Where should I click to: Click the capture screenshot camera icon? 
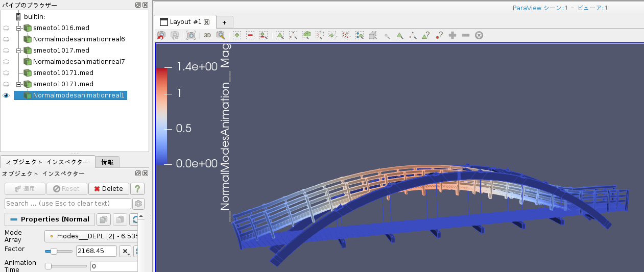(191, 35)
